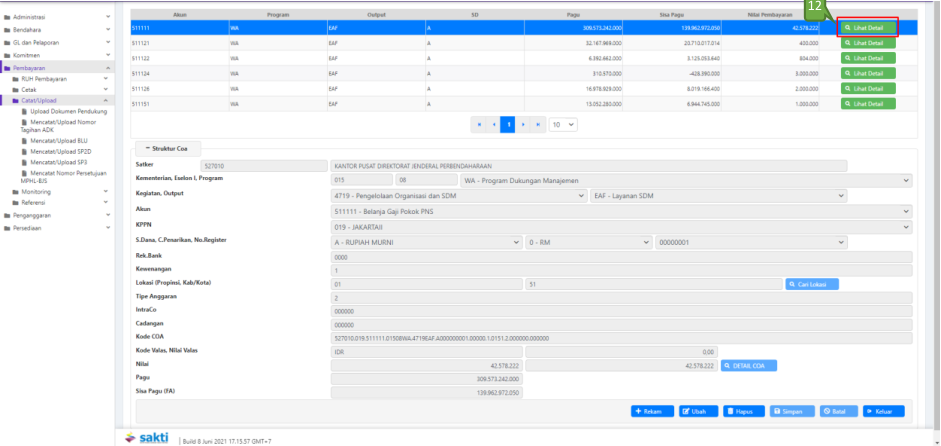This screenshot has height=446, width=941.
Task: Click the Hapus delete button
Action: click(744, 411)
